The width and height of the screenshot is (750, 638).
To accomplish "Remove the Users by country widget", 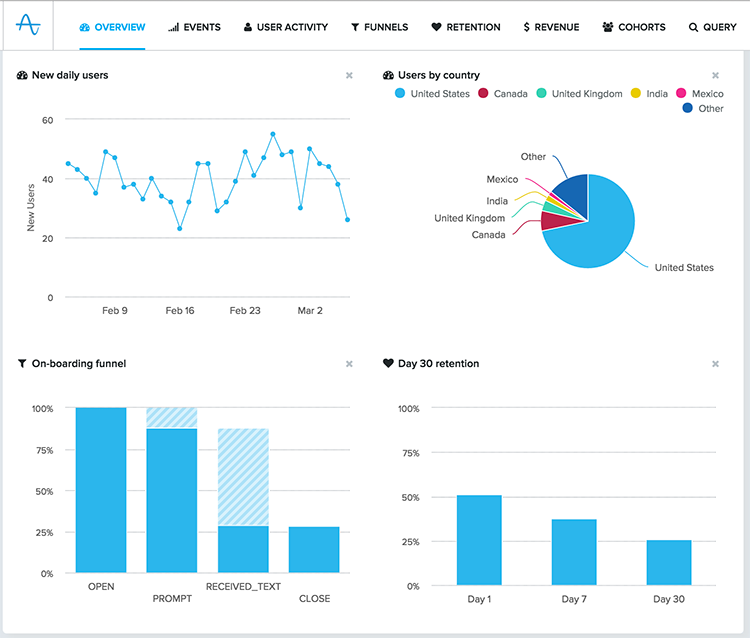I will [715, 75].
